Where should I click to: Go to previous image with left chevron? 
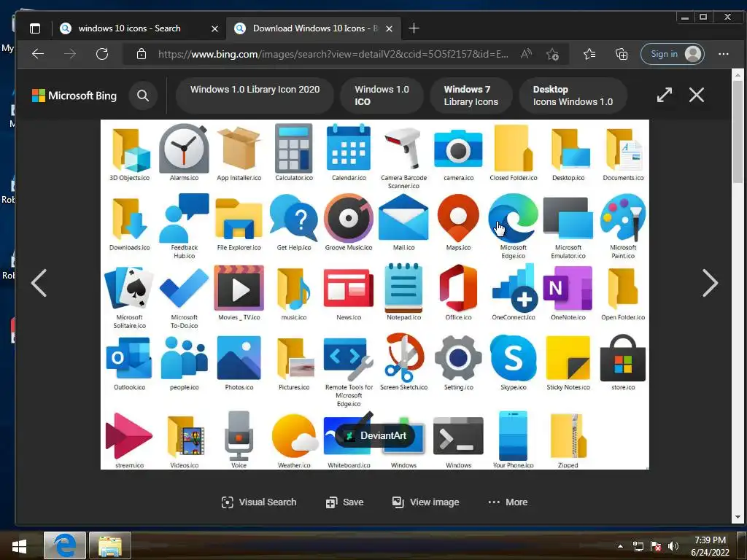pyautogui.click(x=39, y=283)
